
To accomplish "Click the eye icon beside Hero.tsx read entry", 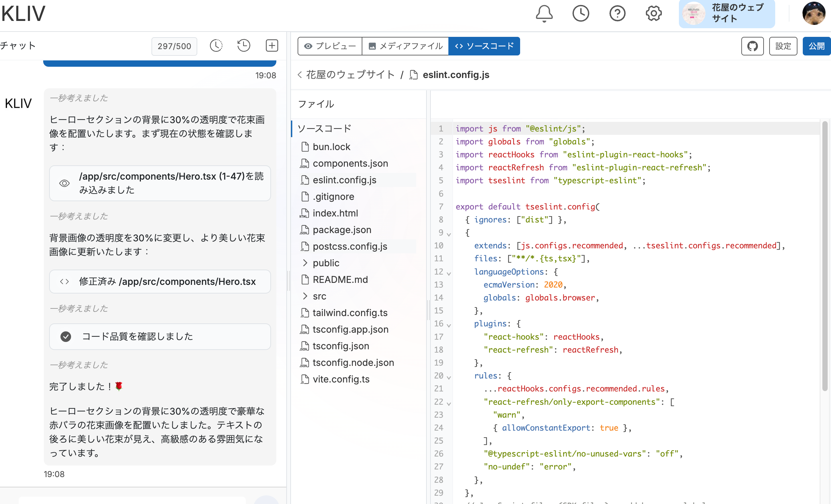I will pyautogui.click(x=64, y=183).
